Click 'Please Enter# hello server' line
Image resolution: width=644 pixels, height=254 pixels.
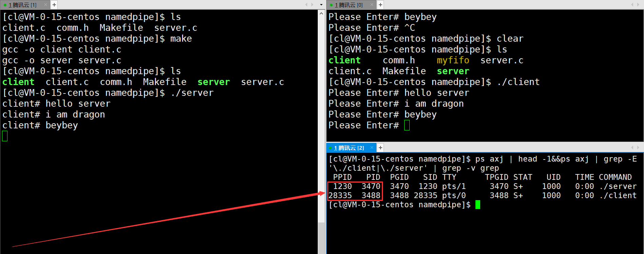click(x=399, y=93)
